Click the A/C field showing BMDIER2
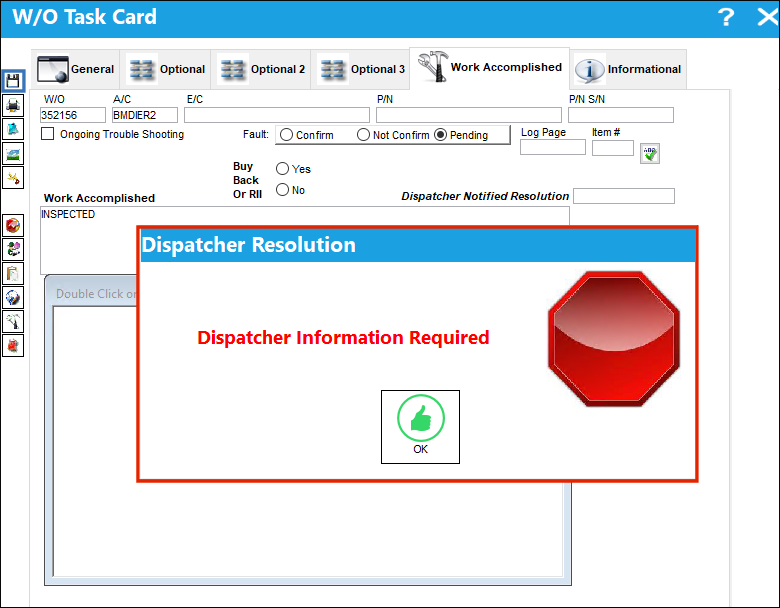 (145, 115)
